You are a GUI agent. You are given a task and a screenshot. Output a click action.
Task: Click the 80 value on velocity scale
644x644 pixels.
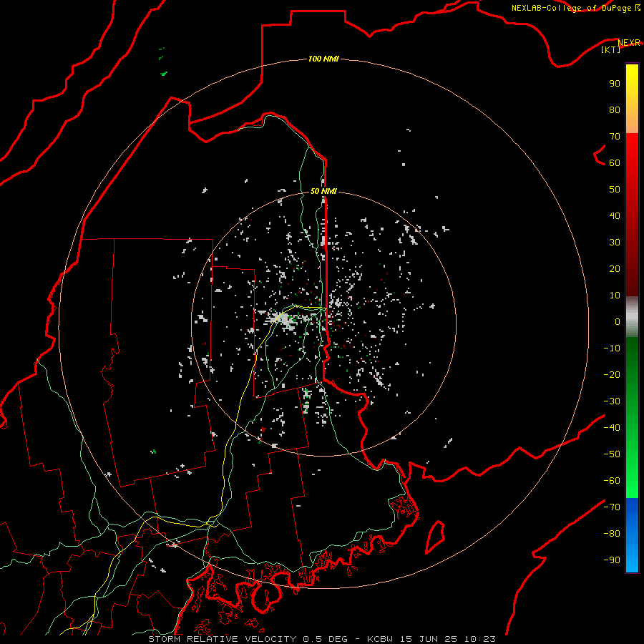point(615,110)
